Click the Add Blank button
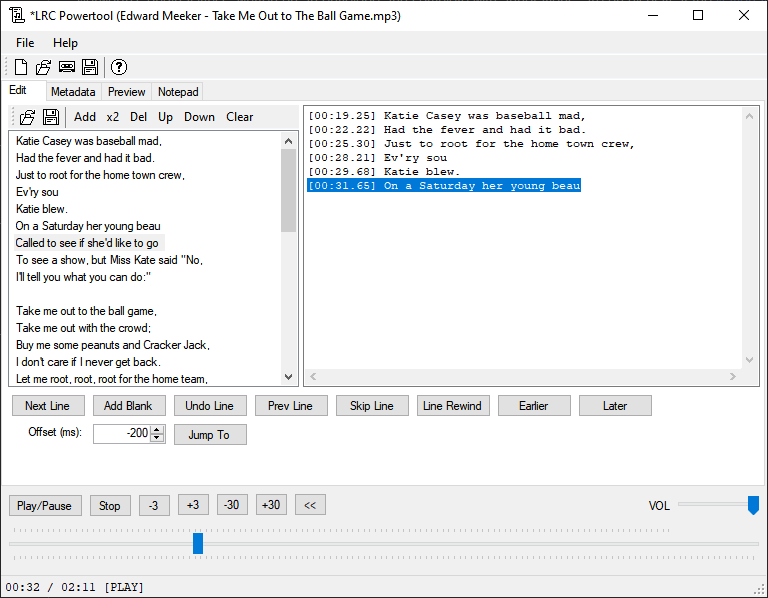768x598 pixels. pyautogui.click(x=129, y=406)
